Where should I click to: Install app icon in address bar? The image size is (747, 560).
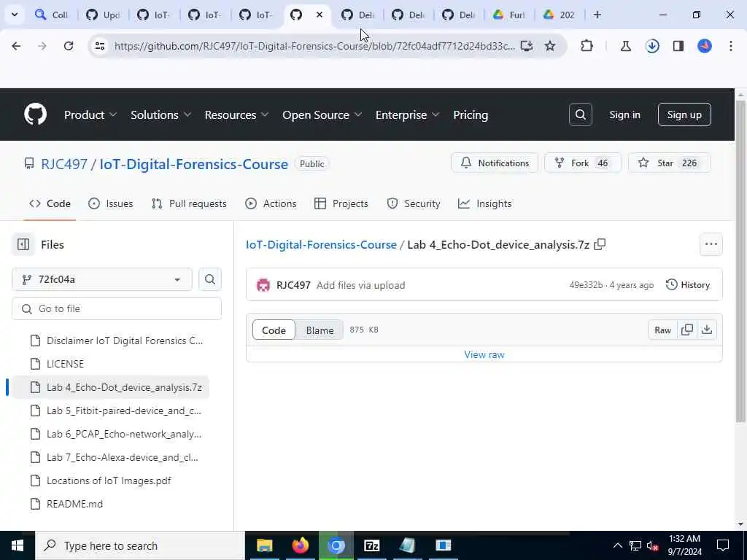pos(526,46)
